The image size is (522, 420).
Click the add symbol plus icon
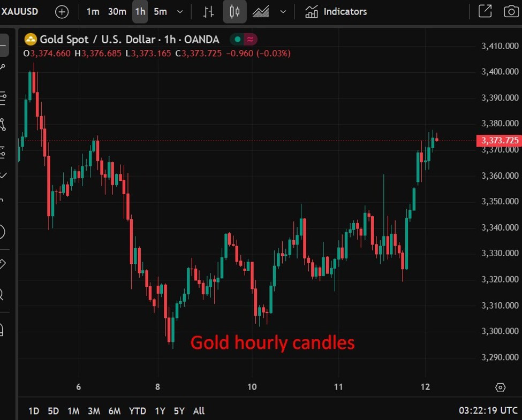[62, 12]
